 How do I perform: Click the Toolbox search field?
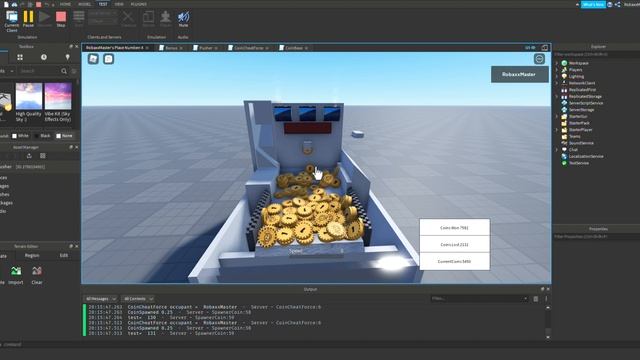click(x=39, y=71)
